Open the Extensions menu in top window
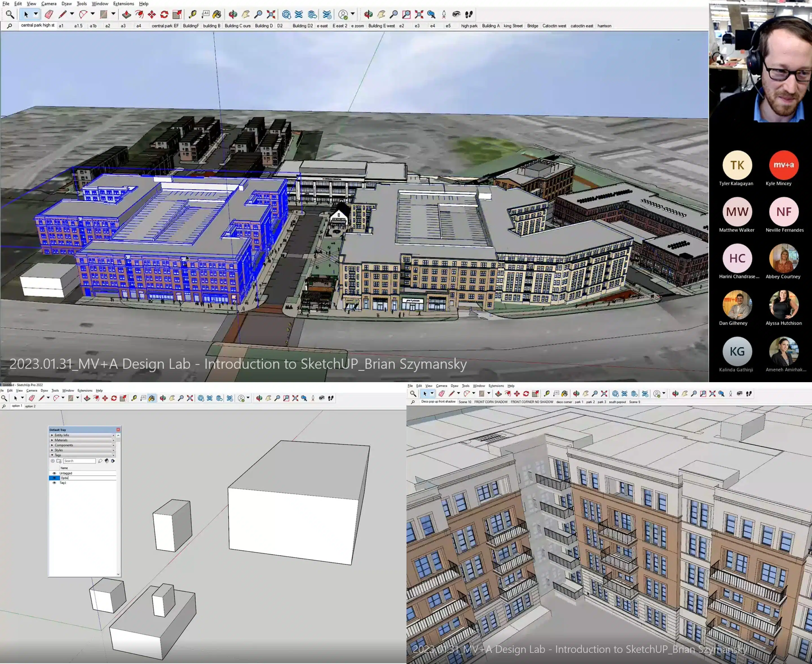 (123, 4)
